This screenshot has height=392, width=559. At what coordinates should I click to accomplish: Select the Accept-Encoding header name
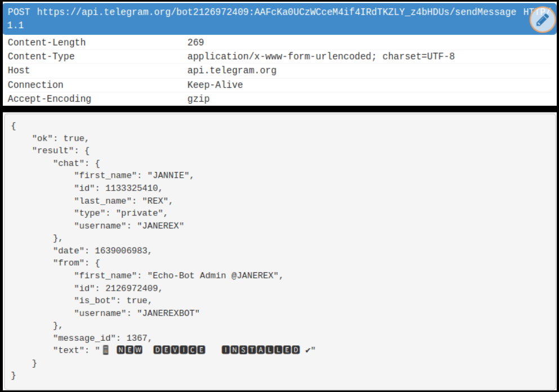click(x=50, y=98)
